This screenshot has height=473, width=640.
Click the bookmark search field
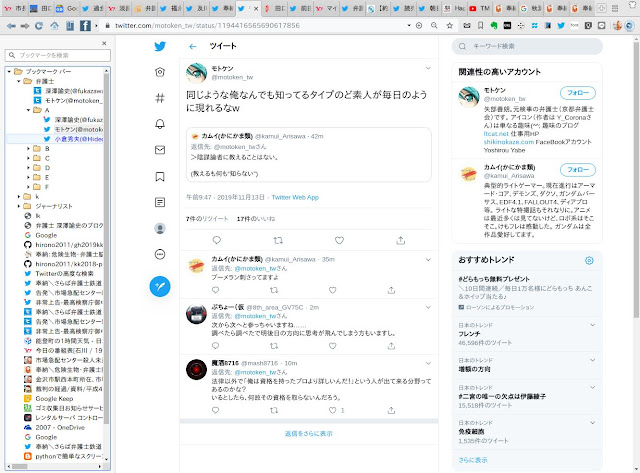click(x=58, y=56)
